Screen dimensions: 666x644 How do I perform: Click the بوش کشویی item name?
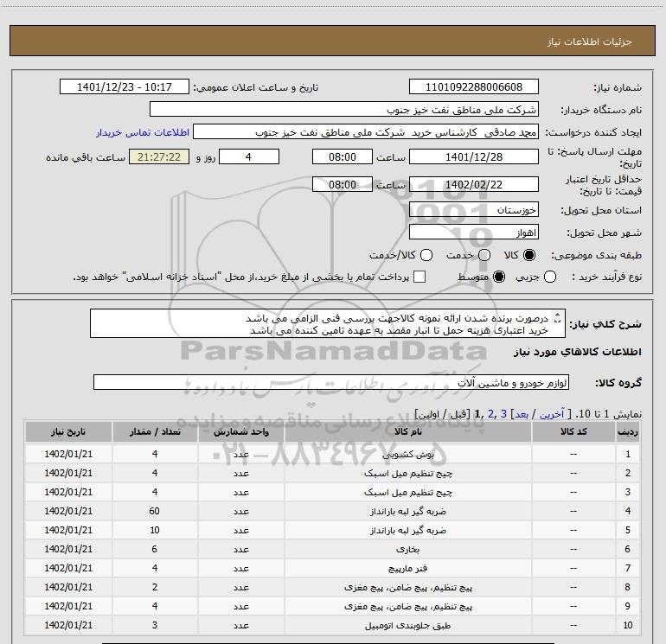(x=407, y=455)
